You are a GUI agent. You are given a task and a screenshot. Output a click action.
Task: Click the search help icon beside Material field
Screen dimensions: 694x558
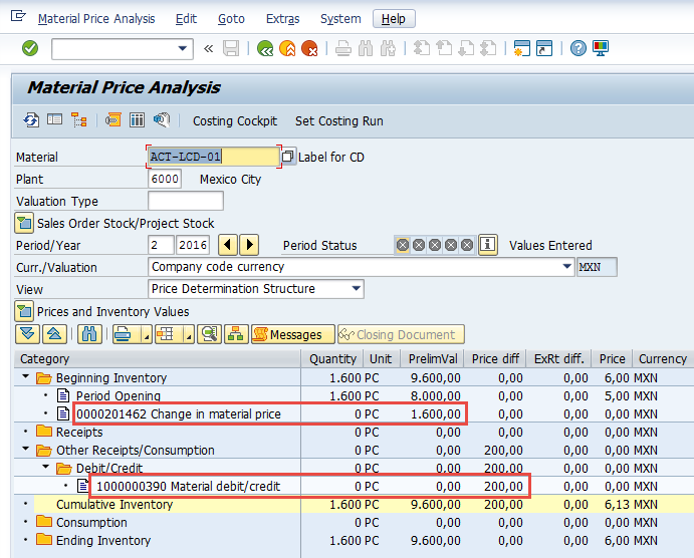point(288,157)
